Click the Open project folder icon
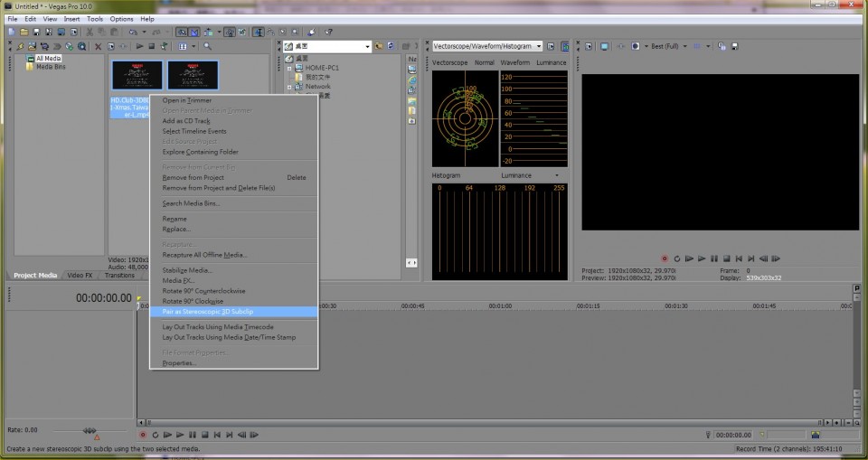Screen dimensions: 868x460 point(23,32)
